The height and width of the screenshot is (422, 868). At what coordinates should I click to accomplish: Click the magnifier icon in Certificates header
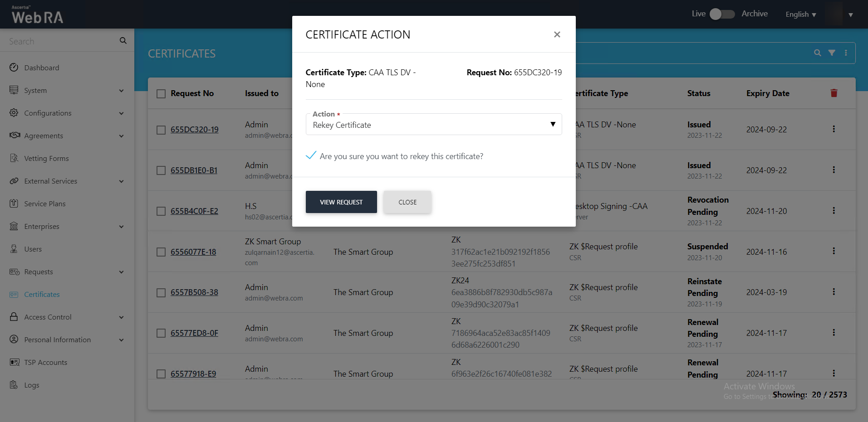point(817,53)
